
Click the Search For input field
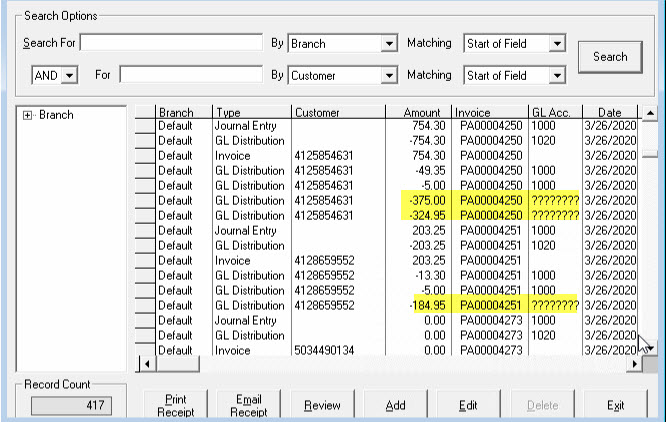pos(171,43)
